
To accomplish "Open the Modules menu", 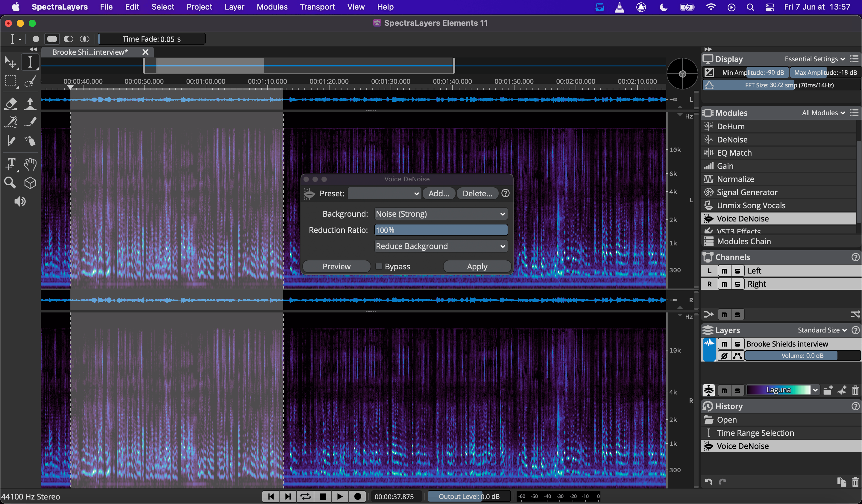I will tap(272, 7).
